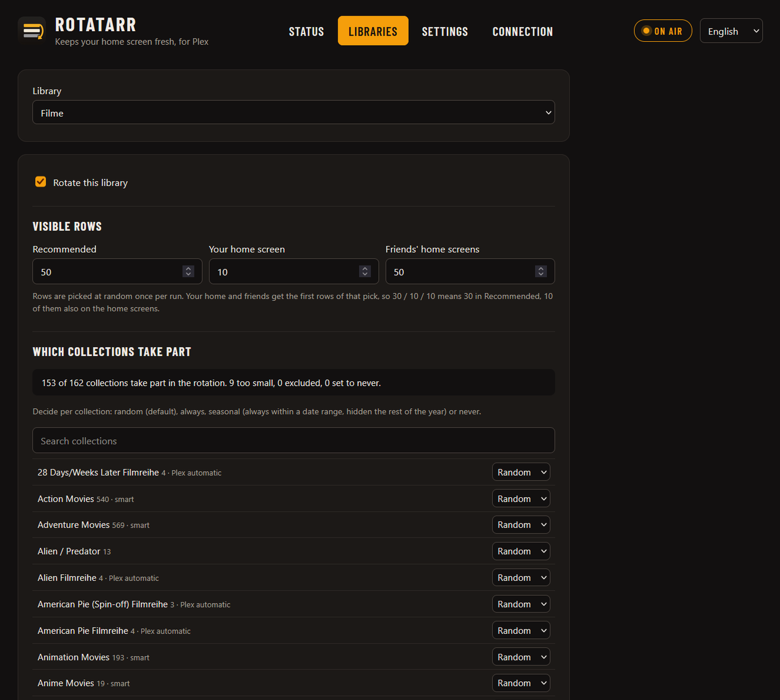
Task: Open the Settings tab
Action: coord(445,31)
